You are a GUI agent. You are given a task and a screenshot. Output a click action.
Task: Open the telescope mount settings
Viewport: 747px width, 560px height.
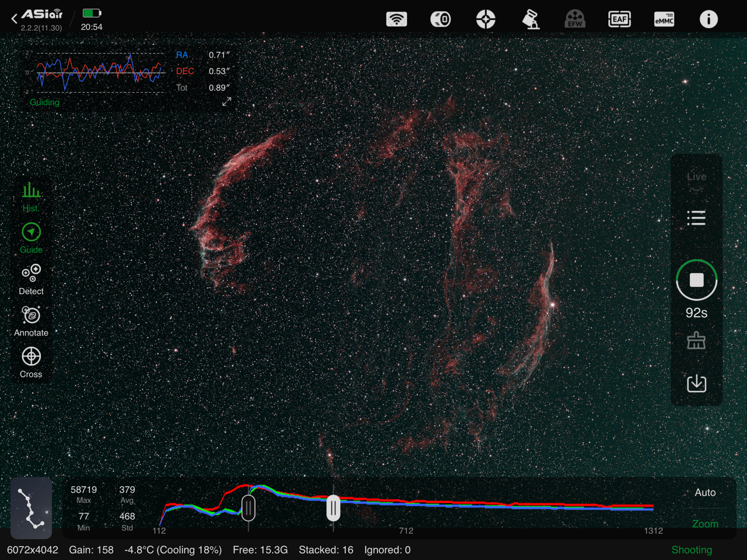pos(530,19)
